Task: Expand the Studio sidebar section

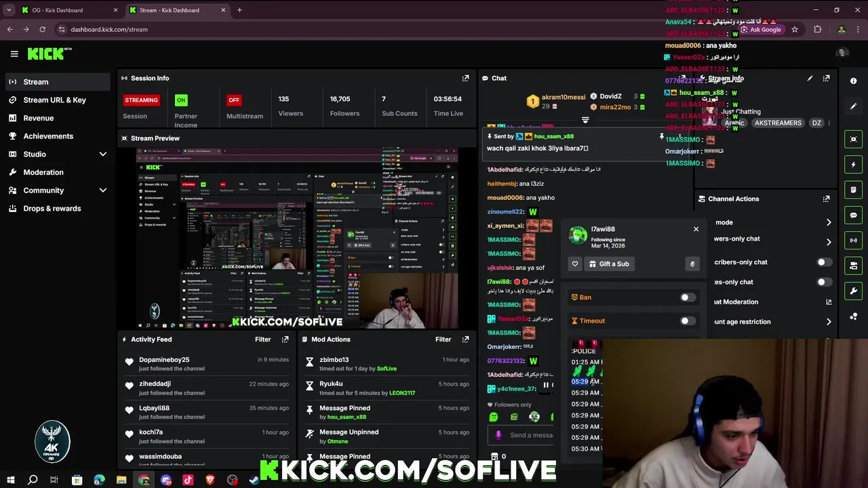Action: [103, 155]
